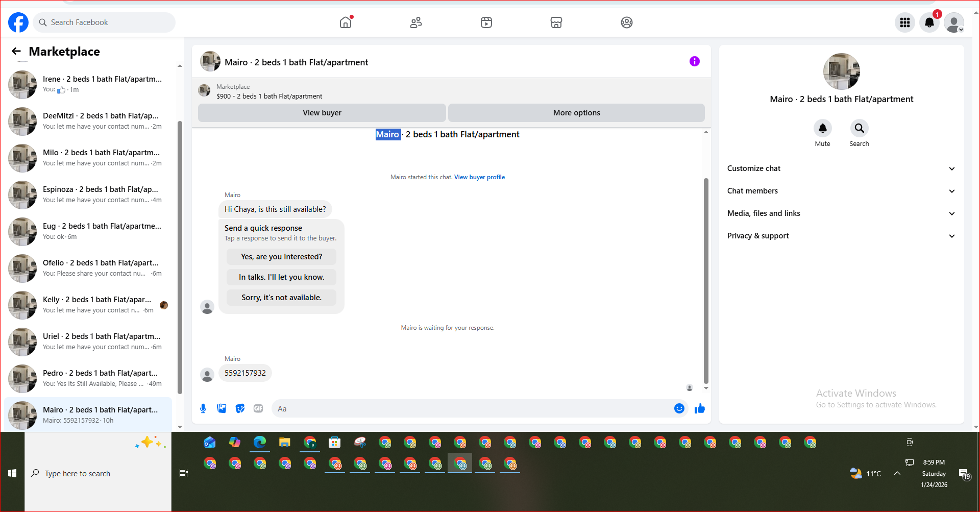980x512 pixels.
Task: Click large listing photo in right panel
Action: [842, 71]
